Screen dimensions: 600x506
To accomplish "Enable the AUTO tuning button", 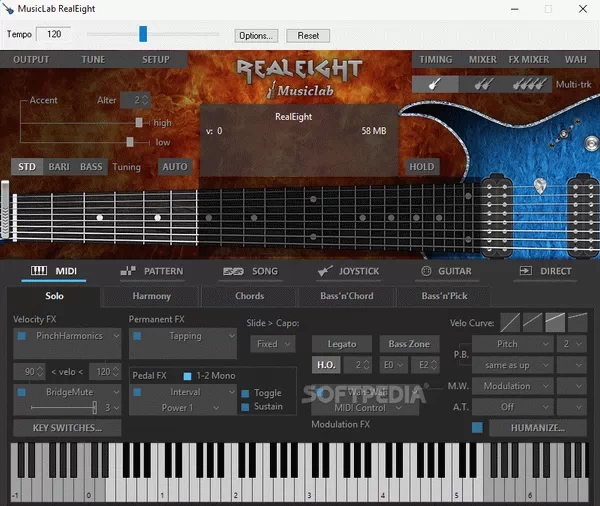I will click(x=175, y=167).
